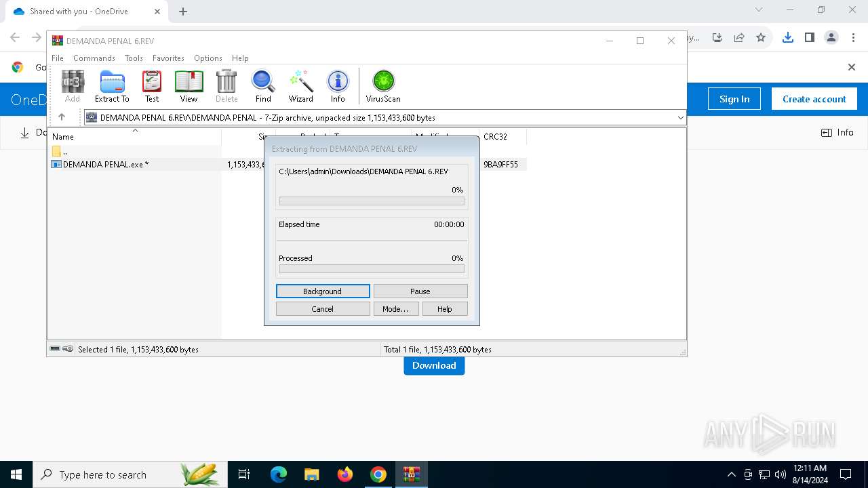The width and height of the screenshot is (868, 488).
Task: Switch to WinRAR in taskbar
Action: 412,474
